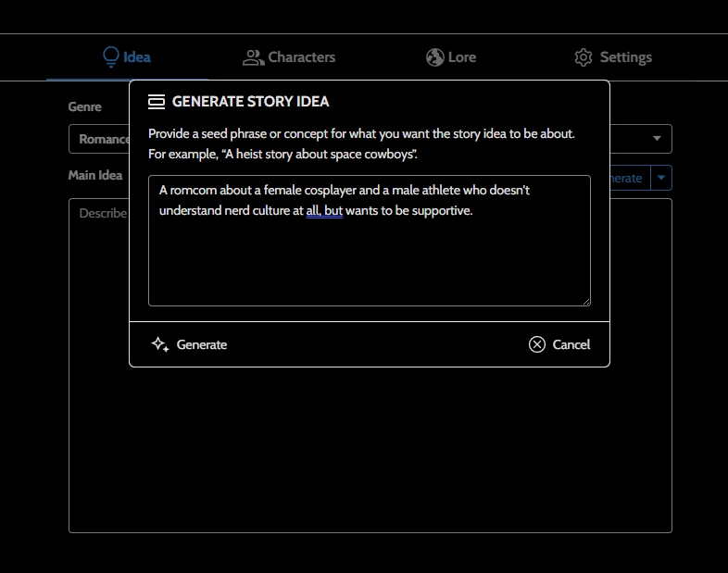Click the people icon for Characters
The width and height of the screenshot is (728, 573).
coord(253,57)
